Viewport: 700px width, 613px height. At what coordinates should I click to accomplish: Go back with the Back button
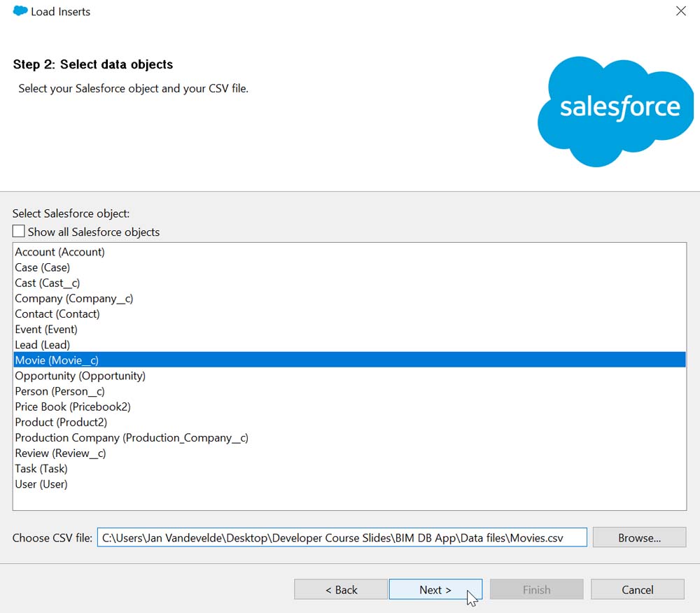pos(341,590)
